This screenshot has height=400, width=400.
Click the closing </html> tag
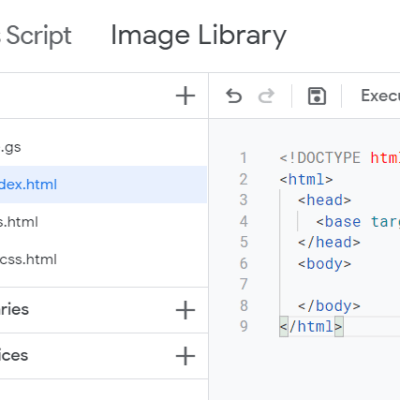pos(311,326)
